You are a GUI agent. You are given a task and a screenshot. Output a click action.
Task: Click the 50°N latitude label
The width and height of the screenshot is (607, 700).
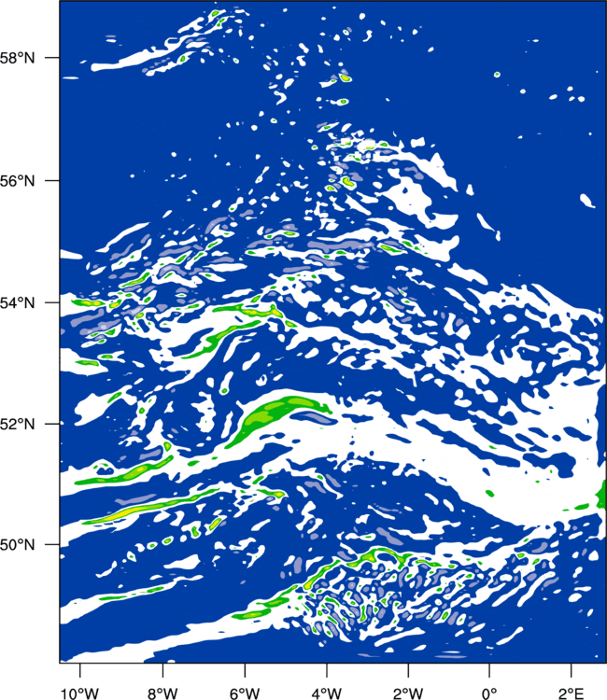(17, 545)
